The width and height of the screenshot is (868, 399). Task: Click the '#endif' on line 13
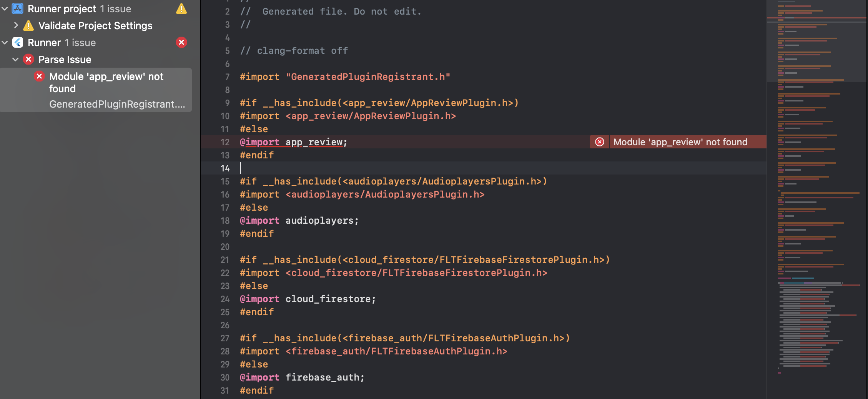[257, 155]
